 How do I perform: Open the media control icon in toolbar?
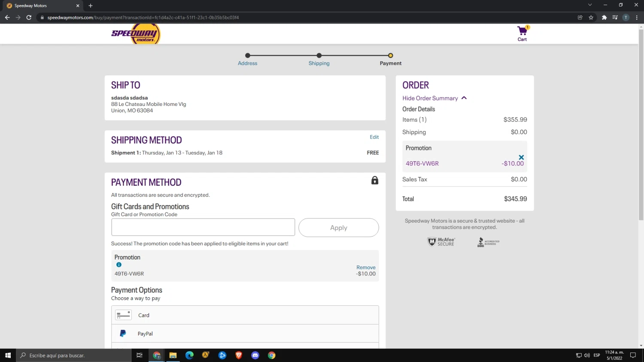(x=615, y=18)
